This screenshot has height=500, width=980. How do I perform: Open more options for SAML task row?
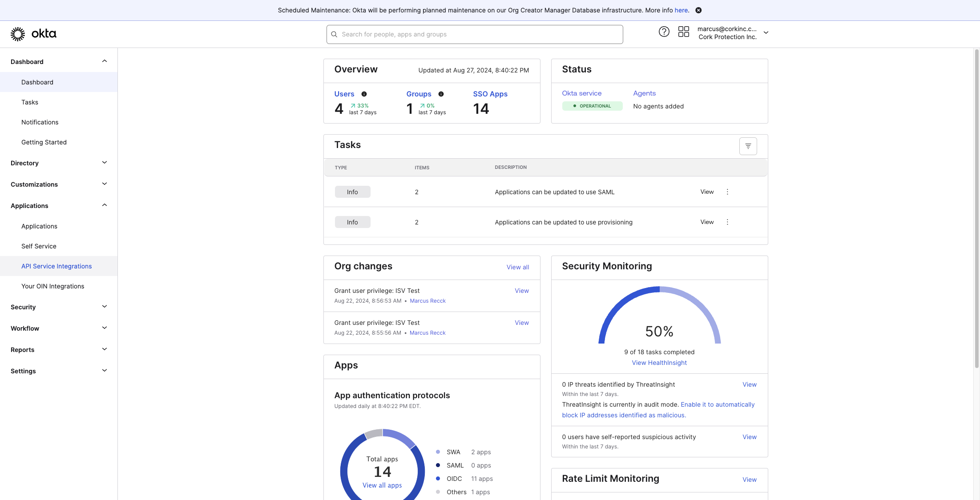pos(727,192)
